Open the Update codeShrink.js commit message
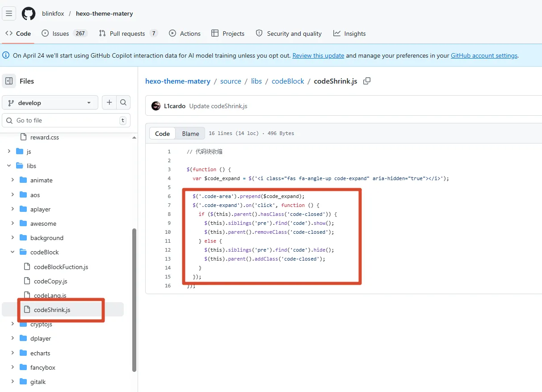 [218, 106]
